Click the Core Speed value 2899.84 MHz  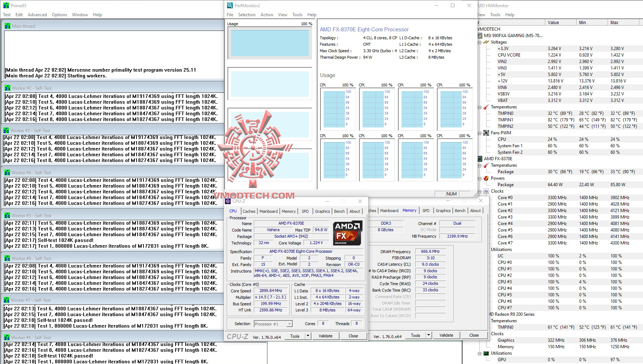tap(270, 291)
